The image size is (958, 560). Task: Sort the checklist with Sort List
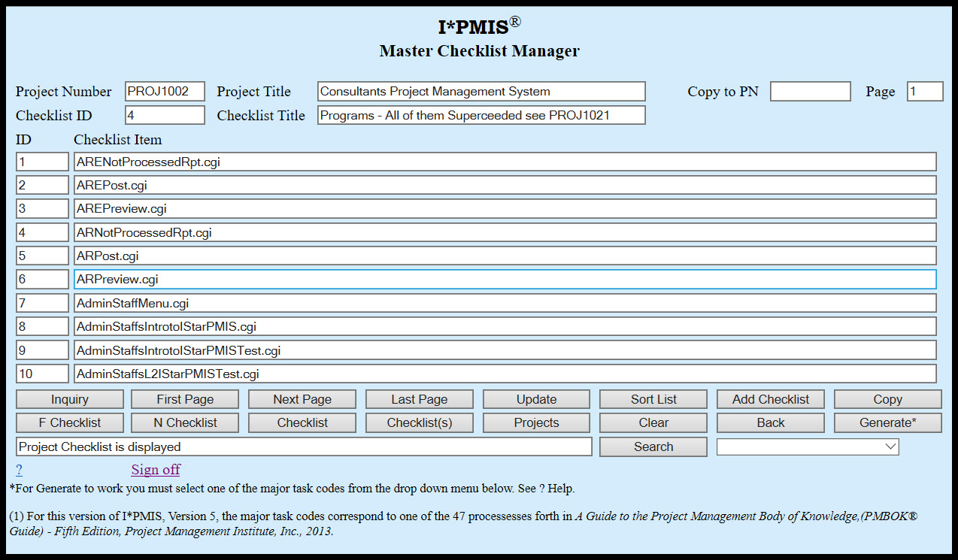click(653, 398)
